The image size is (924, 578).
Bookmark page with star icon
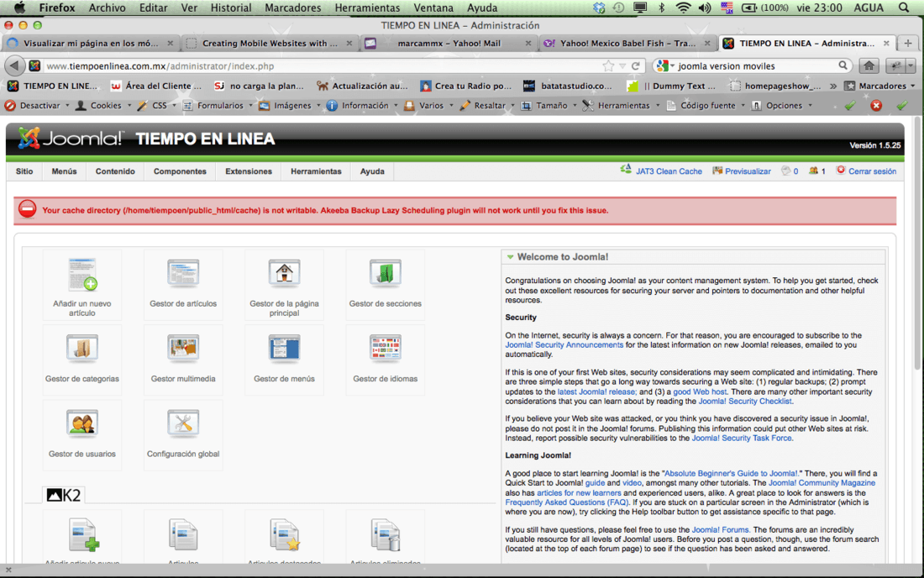click(x=607, y=66)
